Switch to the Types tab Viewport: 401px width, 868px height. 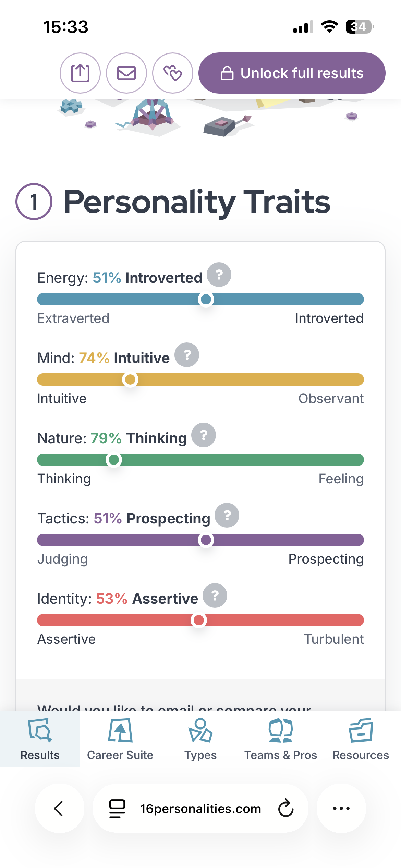pyautogui.click(x=200, y=739)
